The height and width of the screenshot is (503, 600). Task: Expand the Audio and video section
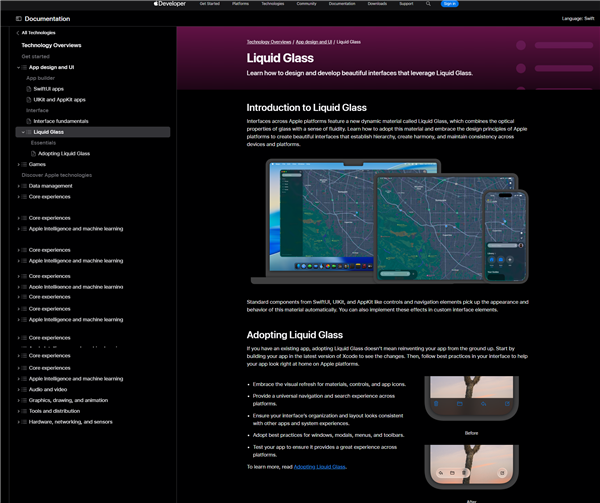[x=18, y=389]
